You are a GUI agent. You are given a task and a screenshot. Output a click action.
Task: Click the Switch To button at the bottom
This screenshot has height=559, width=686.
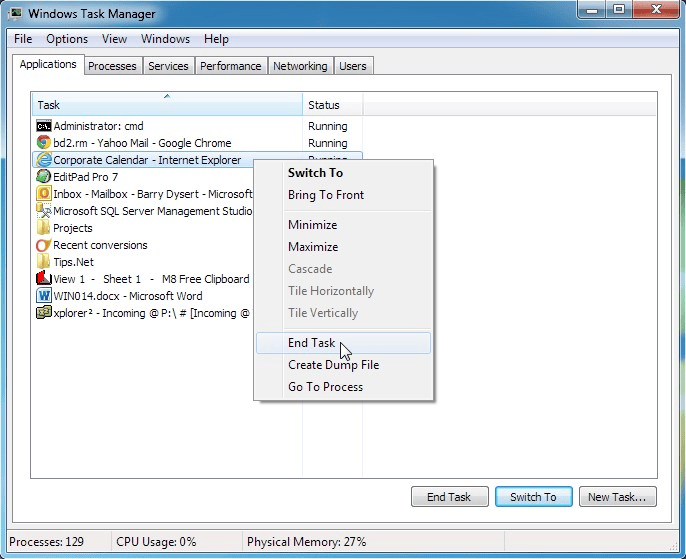[x=533, y=497]
